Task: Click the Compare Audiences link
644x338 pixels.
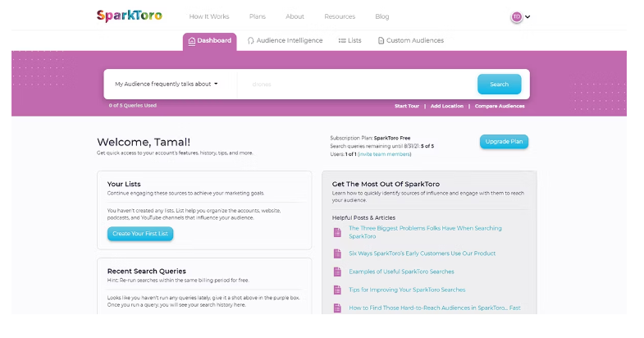Action: 500,106
